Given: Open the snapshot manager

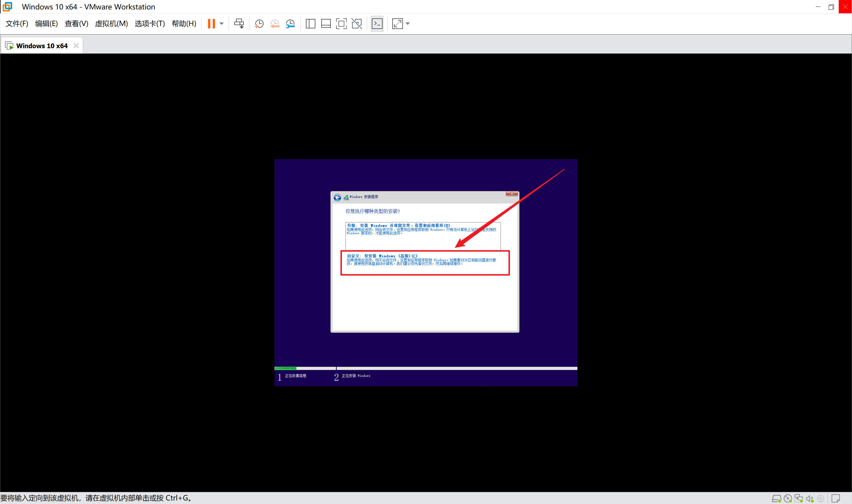Looking at the screenshot, I should (290, 23).
